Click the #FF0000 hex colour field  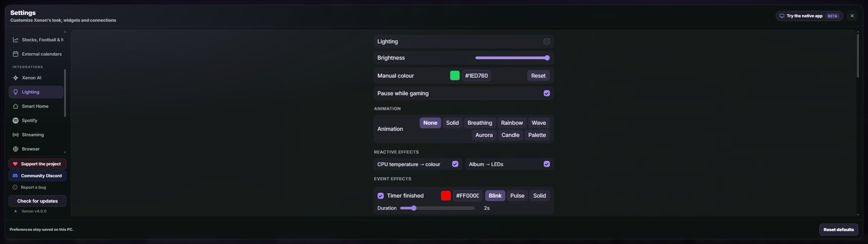(468, 196)
